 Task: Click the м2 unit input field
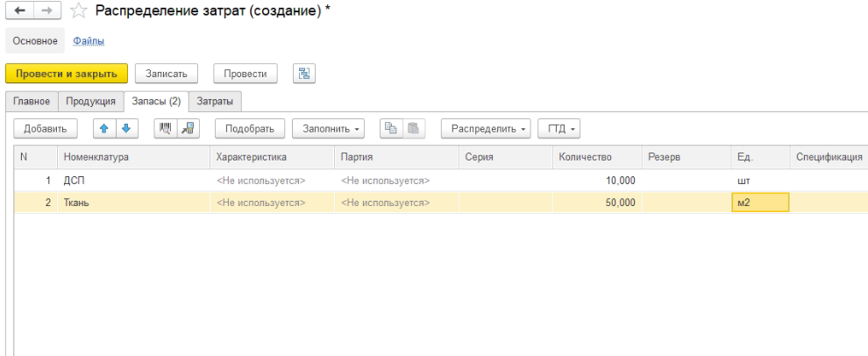[760, 203]
